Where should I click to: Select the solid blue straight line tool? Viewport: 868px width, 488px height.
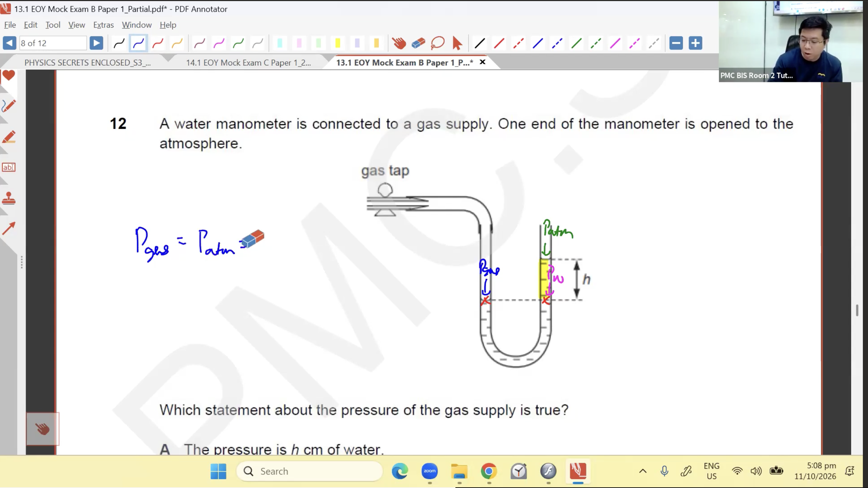pyautogui.click(x=538, y=43)
